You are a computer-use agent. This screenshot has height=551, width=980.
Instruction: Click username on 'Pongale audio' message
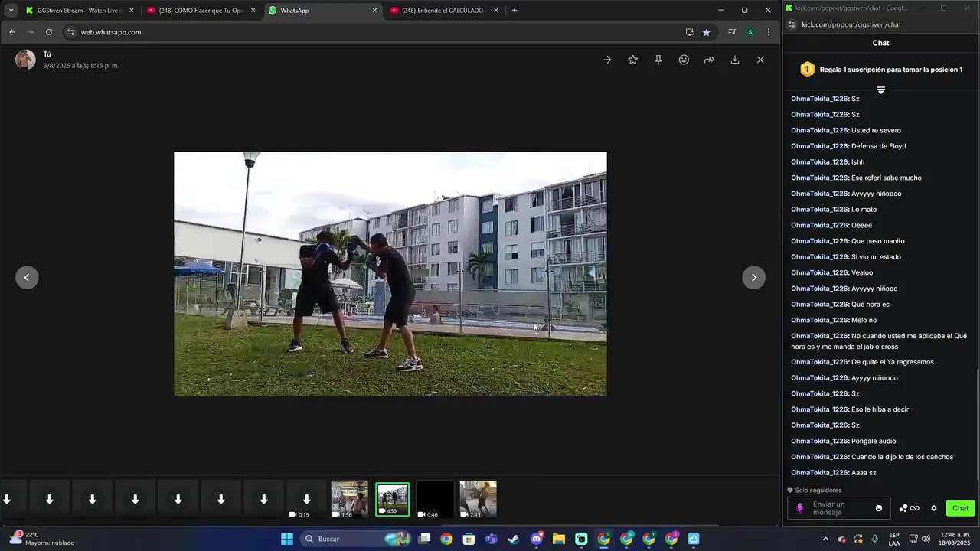[x=819, y=441]
